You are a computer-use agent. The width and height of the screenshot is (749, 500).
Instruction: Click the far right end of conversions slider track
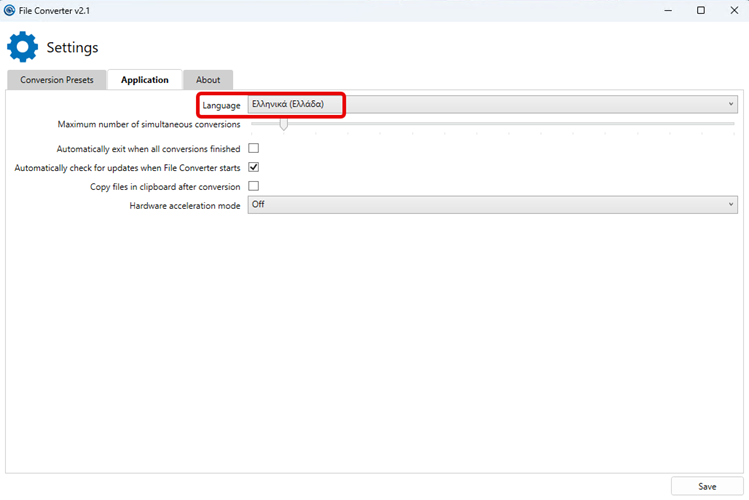pos(733,124)
